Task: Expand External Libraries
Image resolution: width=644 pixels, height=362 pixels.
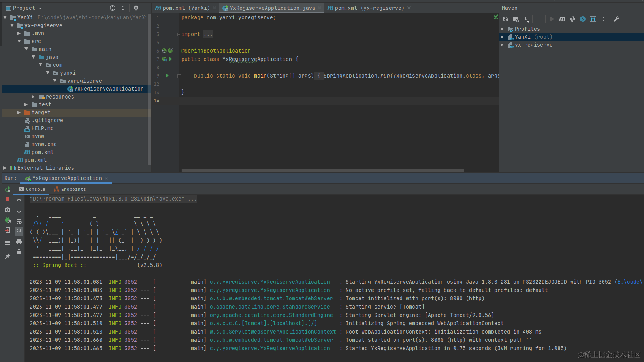Action: pyautogui.click(x=5, y=168)
